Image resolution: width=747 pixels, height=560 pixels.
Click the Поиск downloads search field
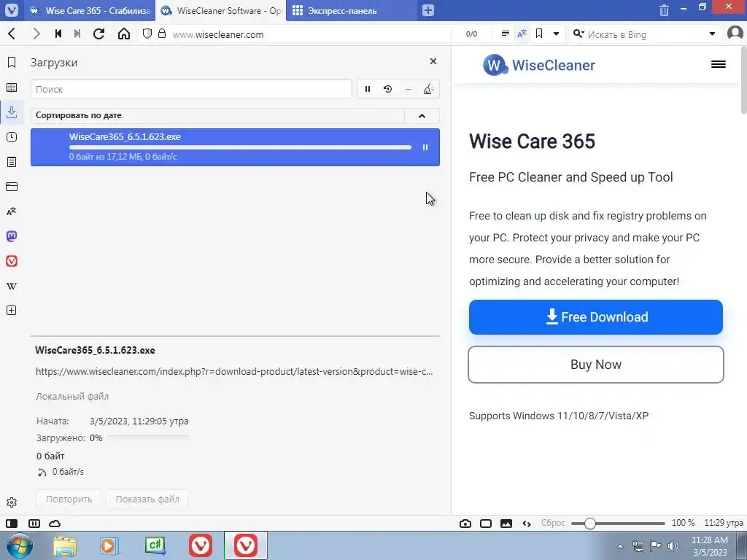pyautogui.click(x=191, y=89)
